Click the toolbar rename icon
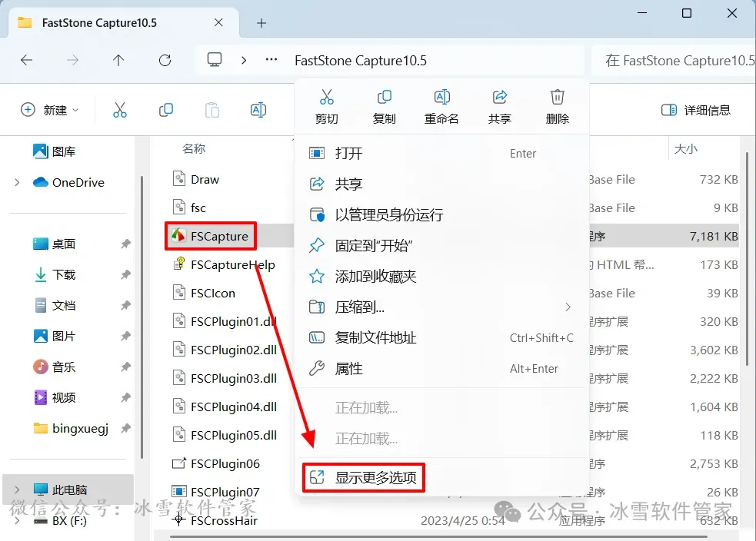The height and width of the screenshot is (541, 756). click(258, 110)
